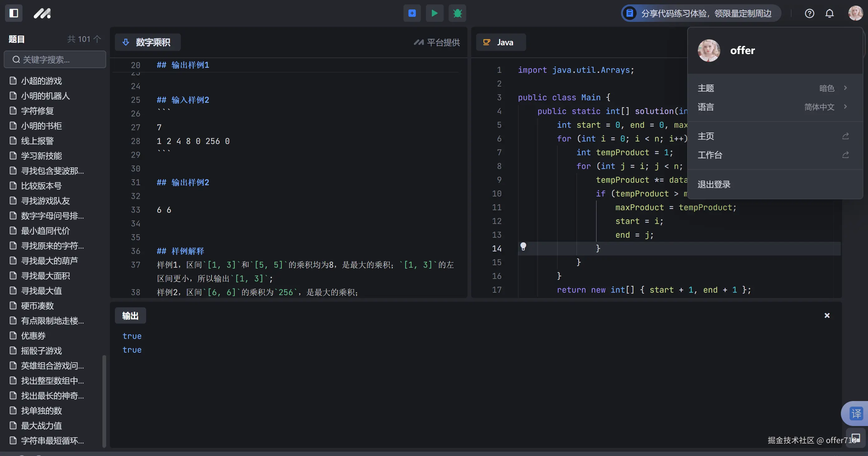Click the blue AI assistant toolbar icon

tap(412, 13)
